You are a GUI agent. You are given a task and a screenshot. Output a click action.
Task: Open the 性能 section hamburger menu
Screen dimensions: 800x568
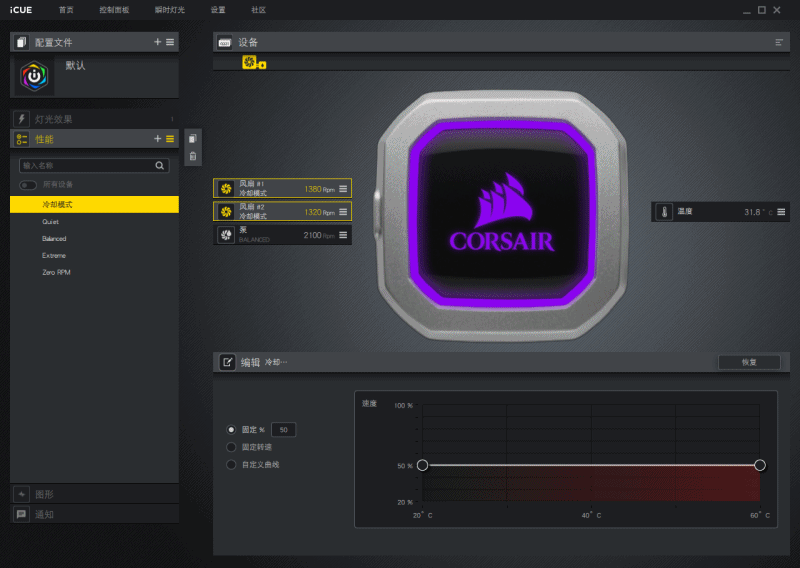170,139
